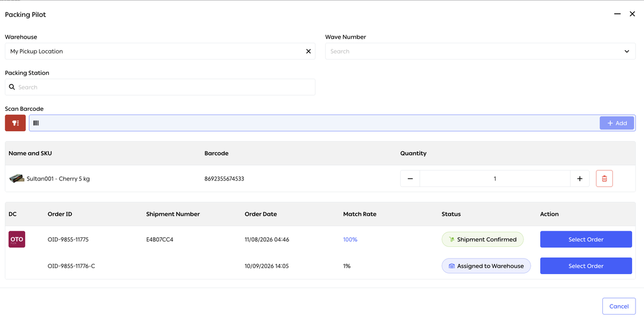
Task: Click the search icon in Packing Station
Action: [12, 87]
